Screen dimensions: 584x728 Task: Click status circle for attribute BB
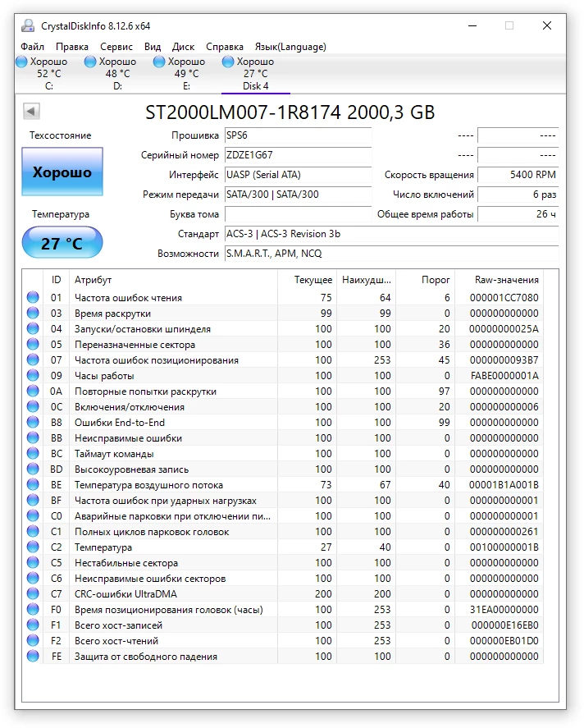click(x=33, y=437)
